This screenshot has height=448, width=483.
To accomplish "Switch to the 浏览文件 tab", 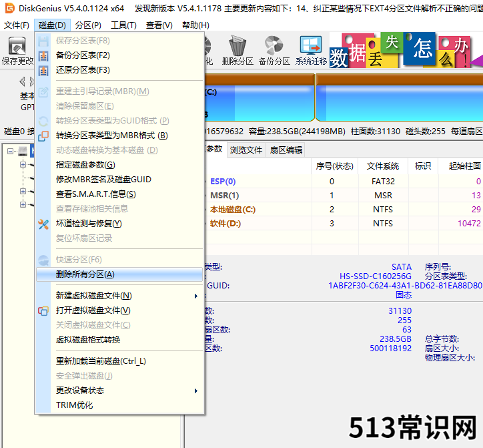I will point(246,150).
